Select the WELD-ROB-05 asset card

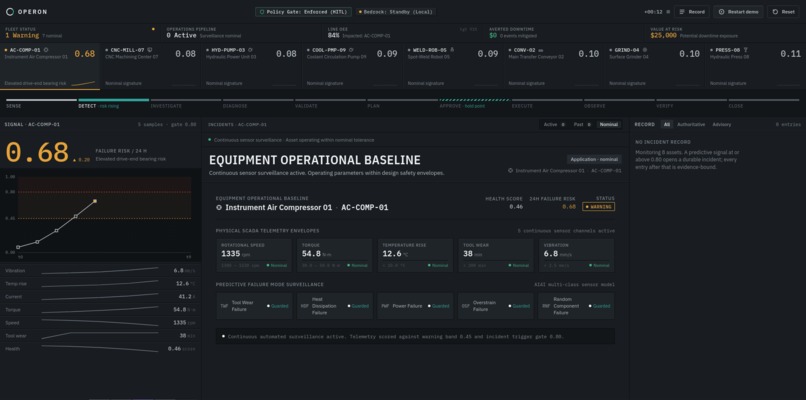pos(453,66)
